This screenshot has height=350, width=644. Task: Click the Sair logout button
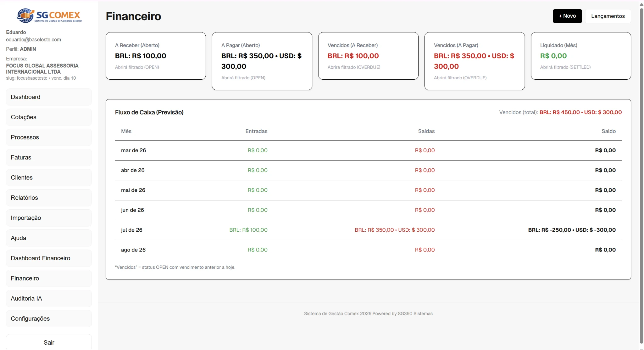(49, 342)
